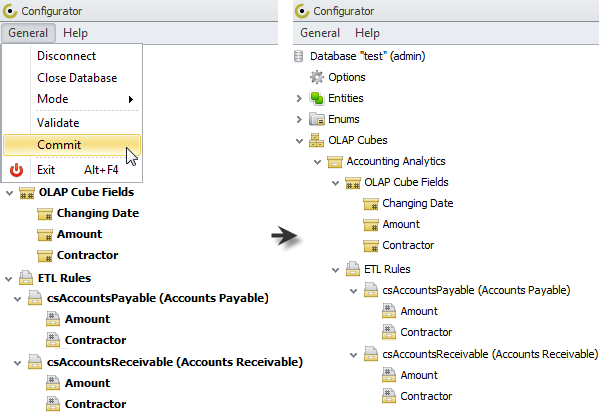Viewport: 600px width, 420px height.
Task: Select csAccountsPayable rule in right tree
Action: (476, 290)
